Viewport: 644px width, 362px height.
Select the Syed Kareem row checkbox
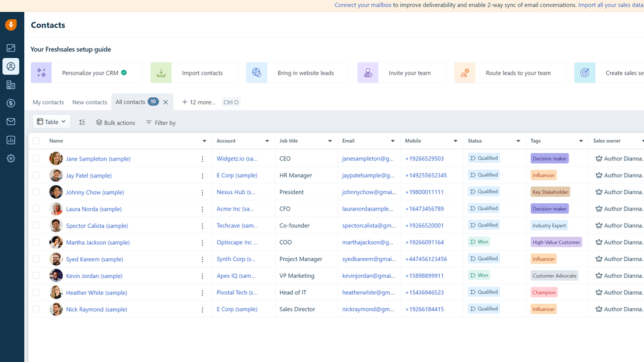[36, 259]
